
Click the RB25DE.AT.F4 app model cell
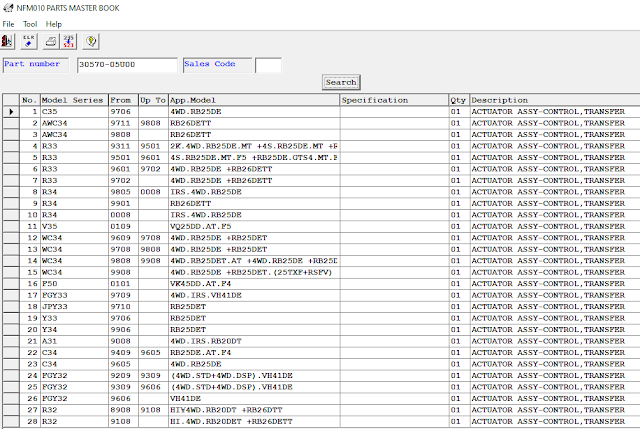pos(254,352)
